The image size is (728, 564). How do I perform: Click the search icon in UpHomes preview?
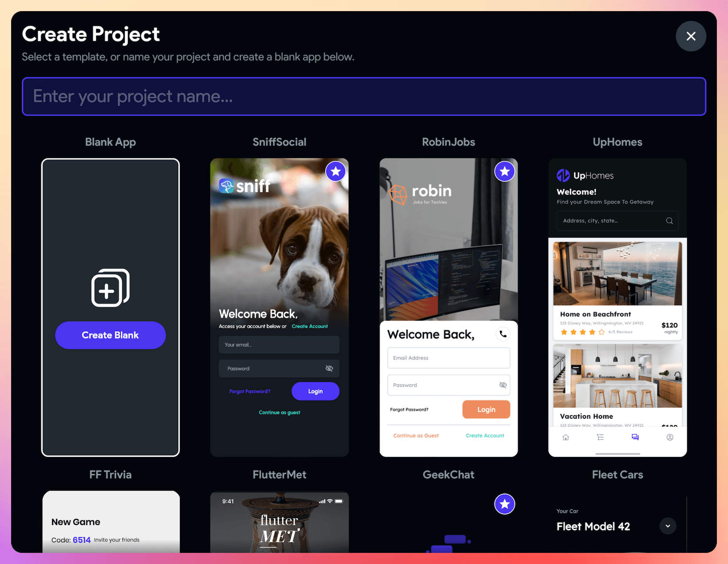tap(669, 221)
